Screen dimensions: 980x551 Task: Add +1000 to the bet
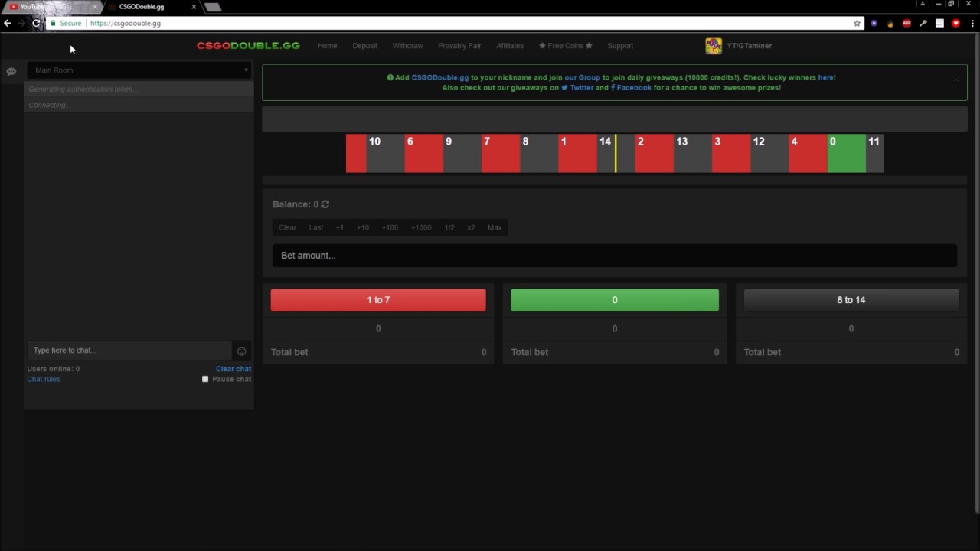click(421, 227)
